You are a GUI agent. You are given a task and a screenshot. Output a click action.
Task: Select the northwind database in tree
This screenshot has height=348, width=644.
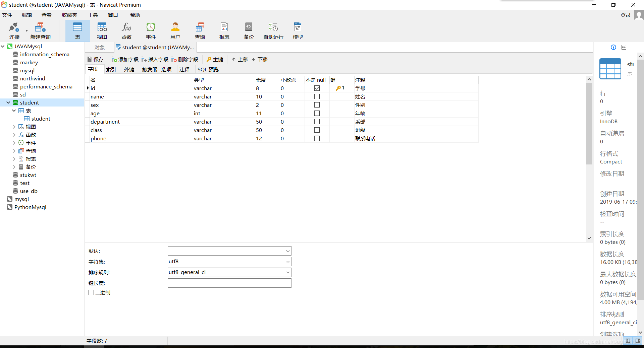33,78
